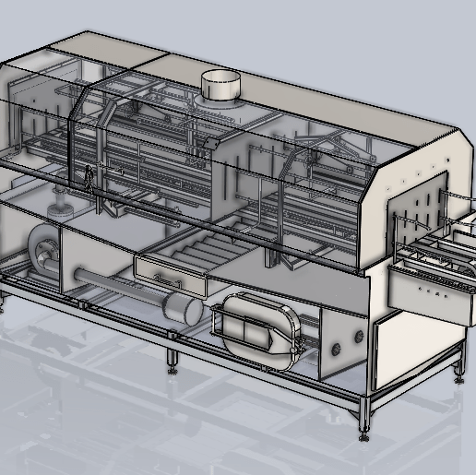
Task: Select the handle on the pull-out tray
Action: tap(167, 281)
